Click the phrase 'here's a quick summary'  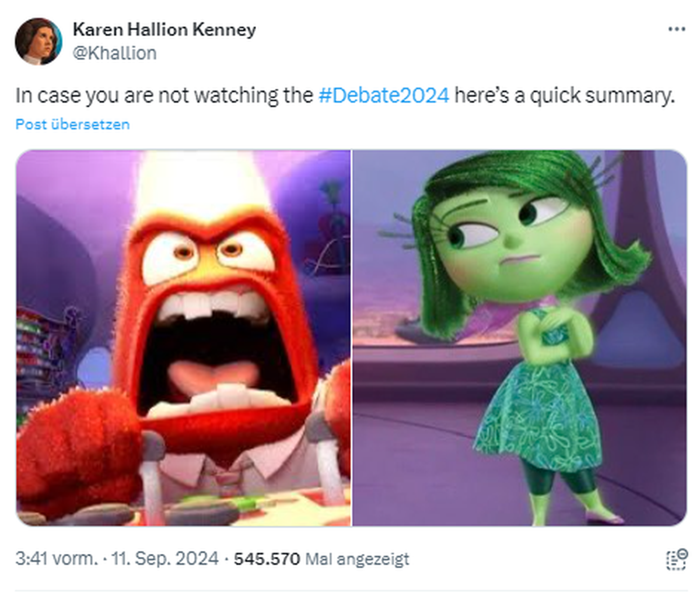point(564,95)
